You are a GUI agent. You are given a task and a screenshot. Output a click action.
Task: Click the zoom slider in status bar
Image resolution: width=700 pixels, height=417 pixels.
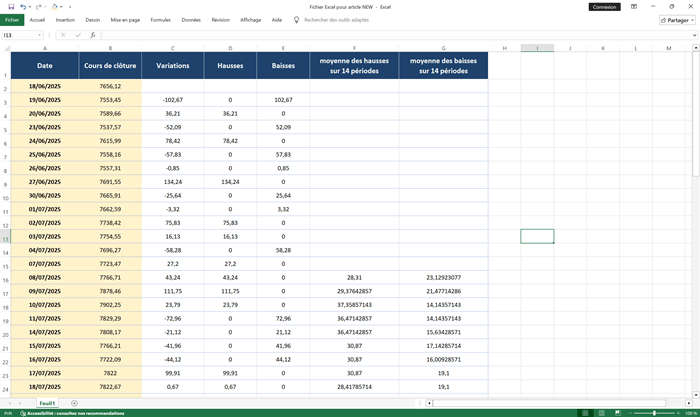653,412
